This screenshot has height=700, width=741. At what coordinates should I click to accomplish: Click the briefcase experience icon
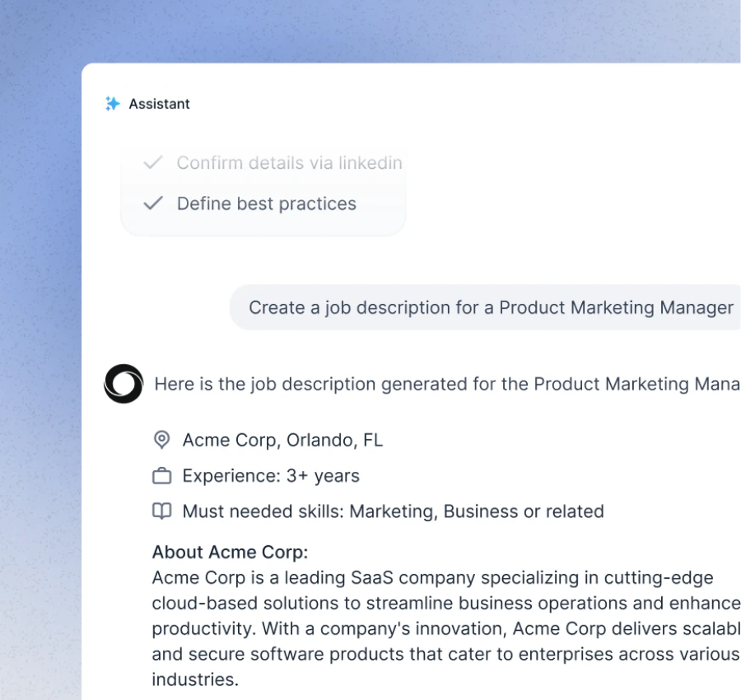pyautogui.click(x=162, y=476)
